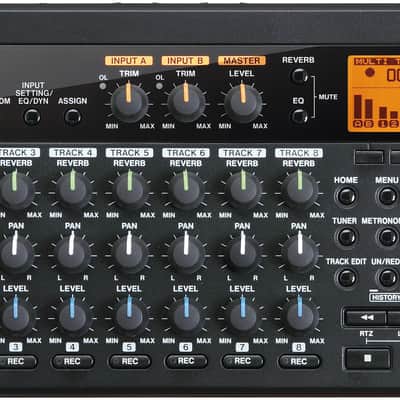Image resolution: width=400 pixels, height=400 pixels.
Task: Activate the METRONOME button
Action: 388,237
